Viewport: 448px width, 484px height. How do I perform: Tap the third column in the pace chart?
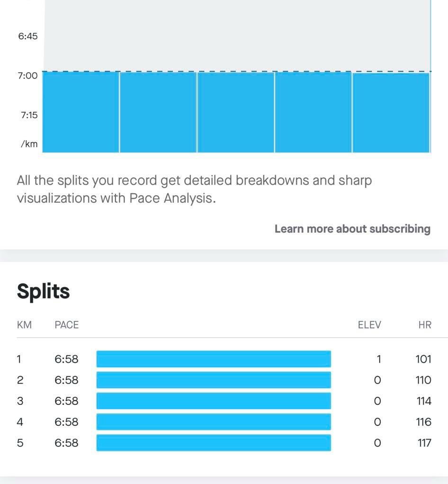click(236, 112)
